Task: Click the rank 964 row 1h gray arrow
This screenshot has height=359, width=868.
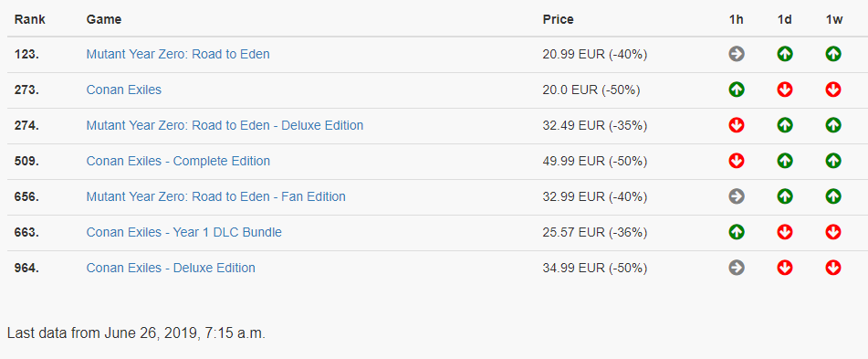Action: (x=737, y=268)
